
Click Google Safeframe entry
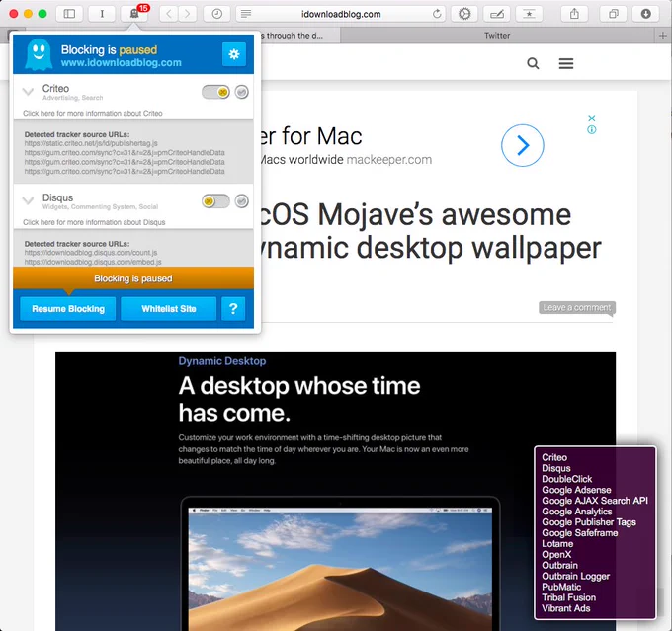click(x=580, y=533)
